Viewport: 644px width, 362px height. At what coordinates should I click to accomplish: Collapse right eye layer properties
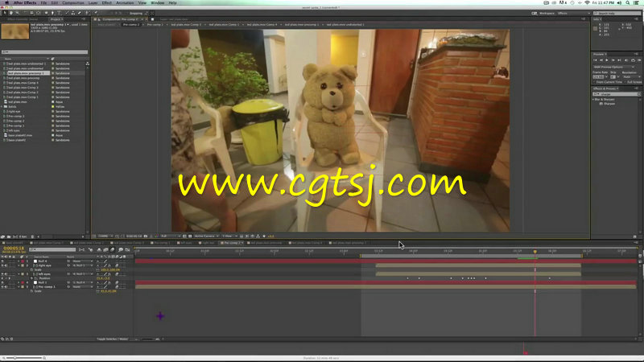click(x=19, y=265)
